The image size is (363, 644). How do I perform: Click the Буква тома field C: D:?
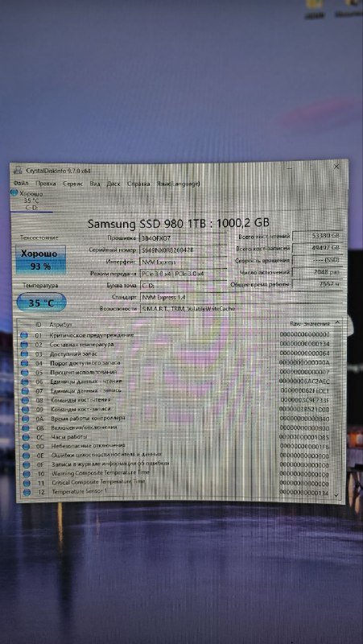183,285
